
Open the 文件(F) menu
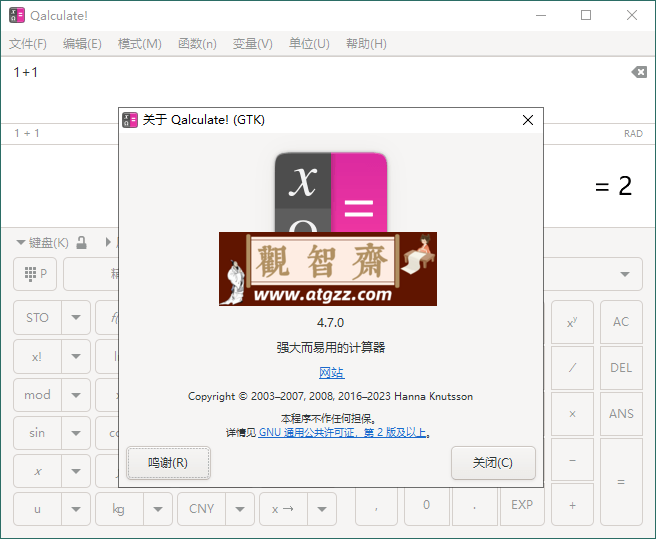click(28, 44)
